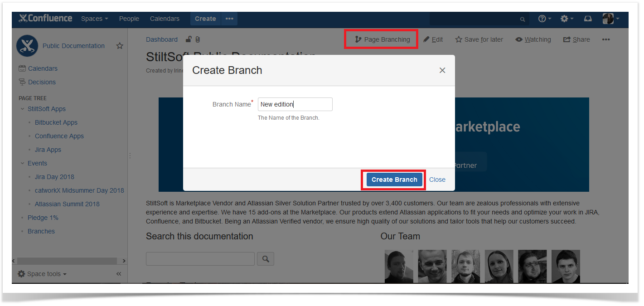Image resolution: width=644 pixels, height=306 pixels.
Task: Close the Create Branch dialog with X
Action: [442, 70]
